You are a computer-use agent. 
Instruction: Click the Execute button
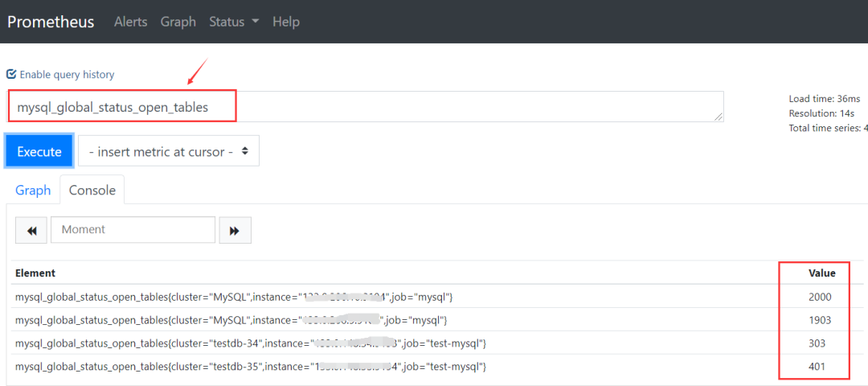[39, 151]
